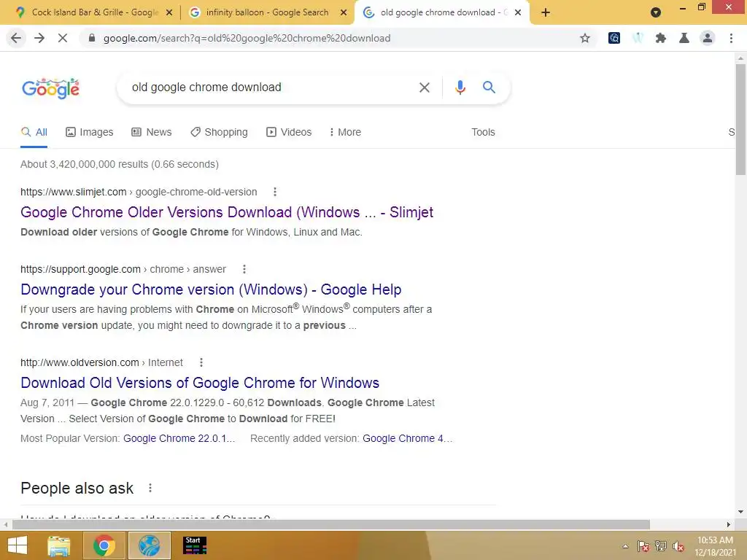Click the scroll down arrow of the page
The height and width of the screenshot is (560, 747).
(x=740, y=512)
